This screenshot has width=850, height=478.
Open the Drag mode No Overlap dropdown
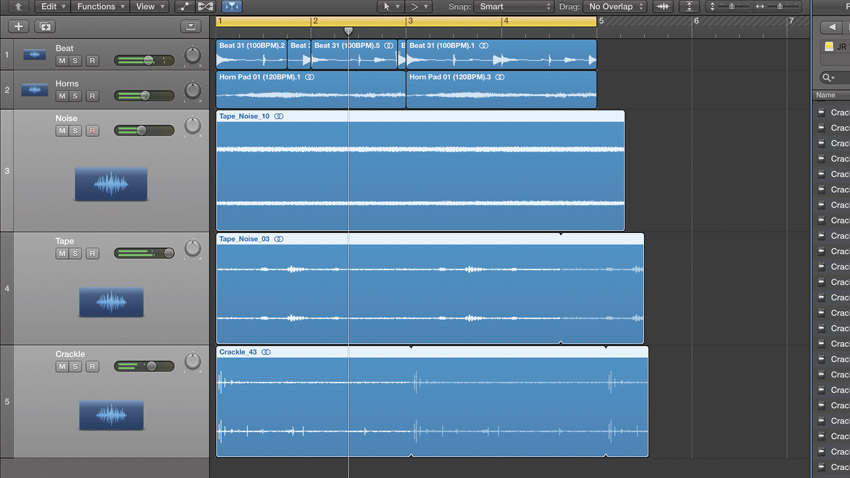point(615,7)
